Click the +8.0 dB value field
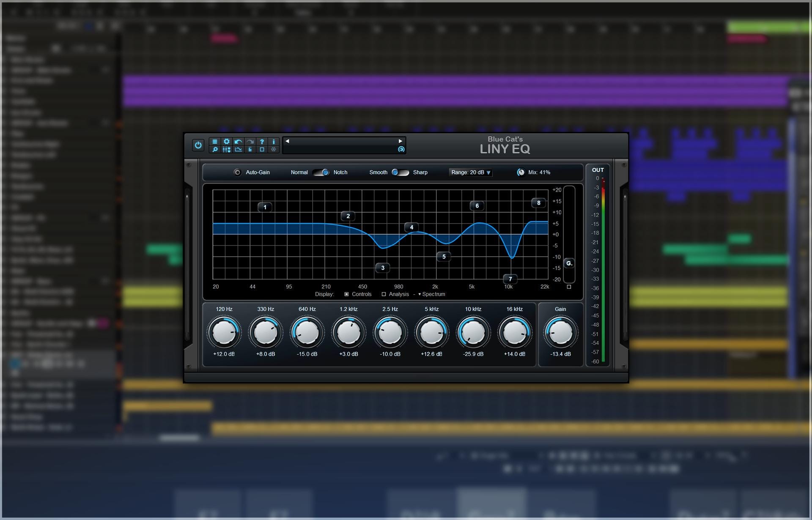812x520 pixels. tap(266, 354)
